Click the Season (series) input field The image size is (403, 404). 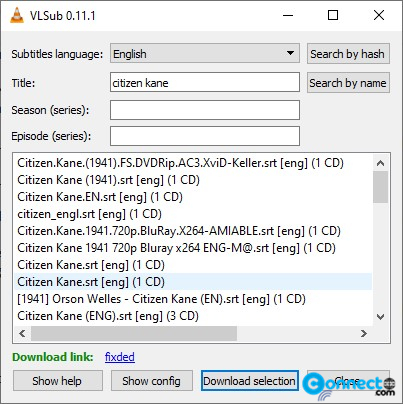coord(205,110)
